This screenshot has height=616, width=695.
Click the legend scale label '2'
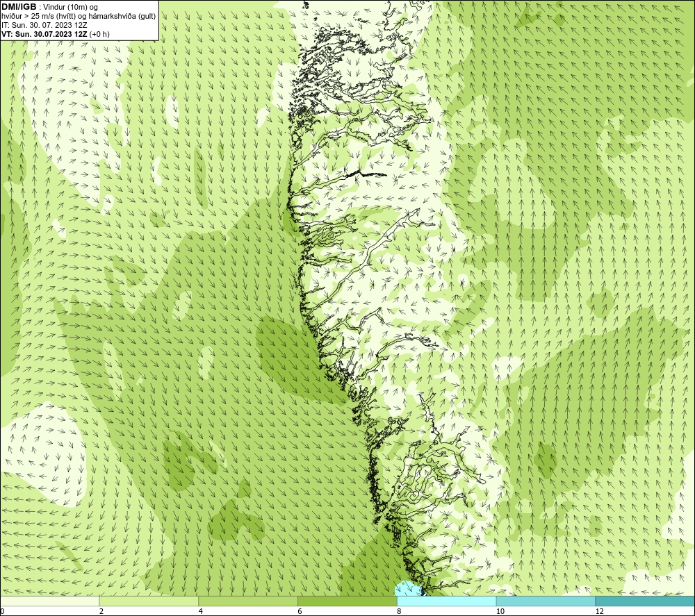pos(101,611)
